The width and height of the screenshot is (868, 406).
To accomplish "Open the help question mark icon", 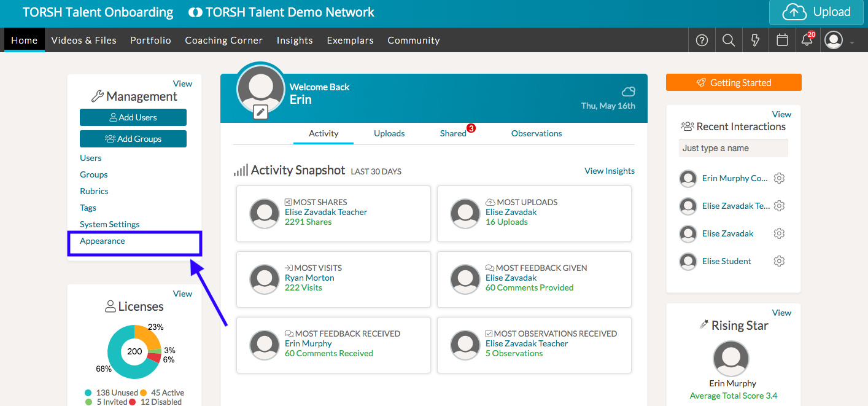I will point(702,41).
